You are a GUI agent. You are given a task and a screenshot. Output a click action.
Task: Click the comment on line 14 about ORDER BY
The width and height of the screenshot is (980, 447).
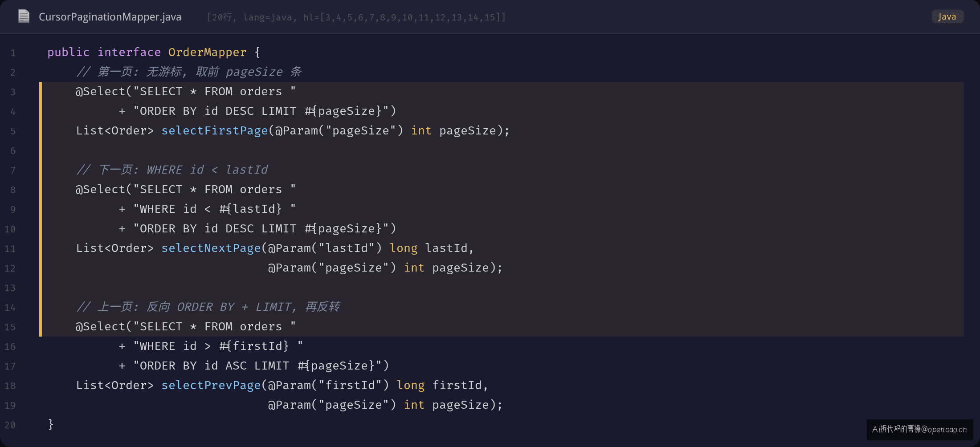pyautogui.click(x=208, y=307)
